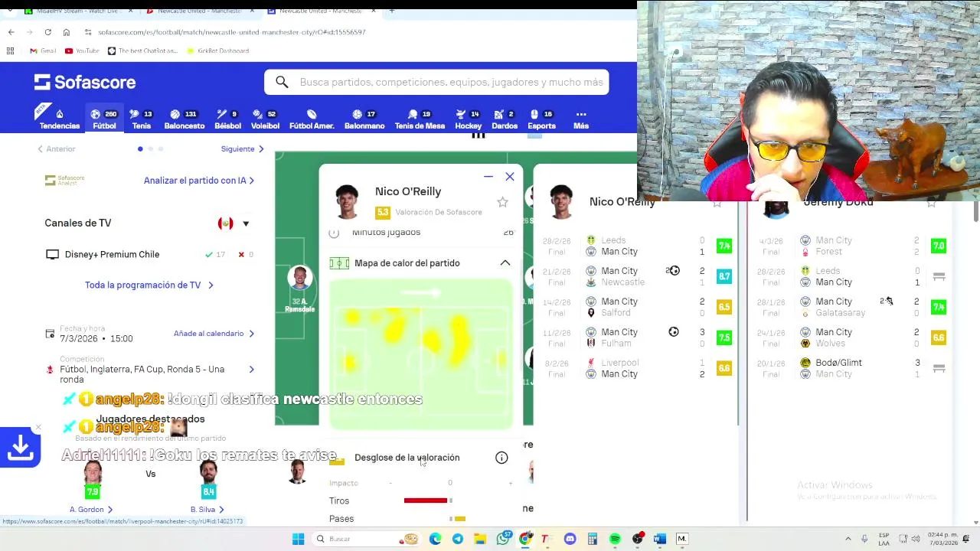Image resolution: width=980 pixels, height=551 pixels.
Task: Open a new browser tab
Action: coord(392,11)
